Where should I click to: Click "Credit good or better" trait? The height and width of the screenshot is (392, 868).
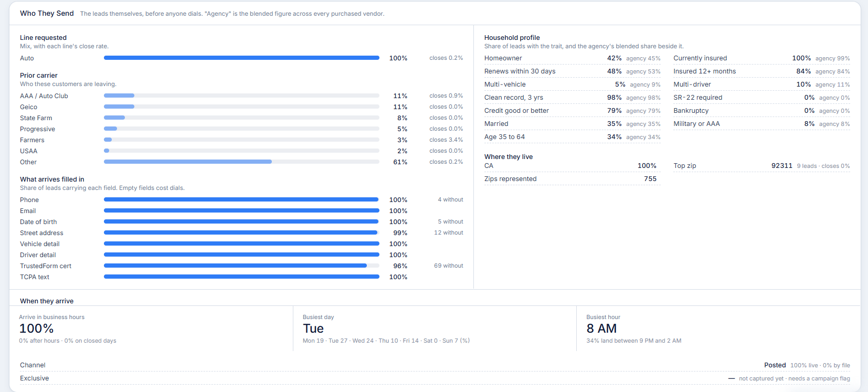coord(516,111)
